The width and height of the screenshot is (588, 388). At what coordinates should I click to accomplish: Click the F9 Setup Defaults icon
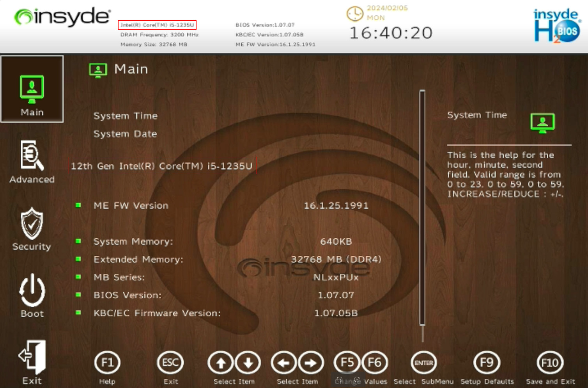click(x=487, y=363)
